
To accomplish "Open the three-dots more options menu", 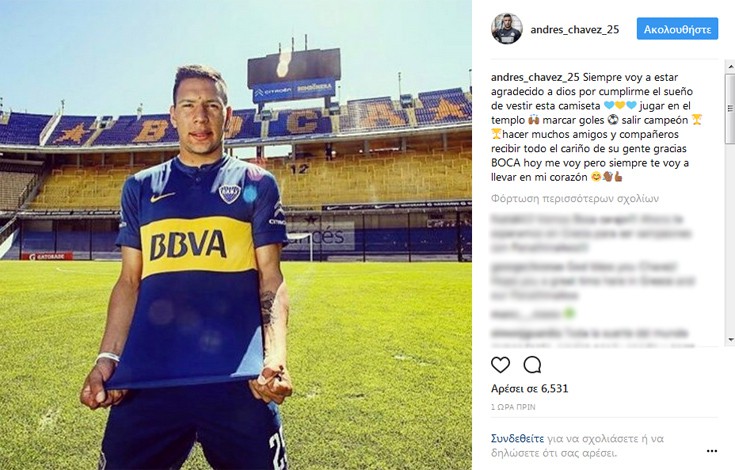I will 712,451.
